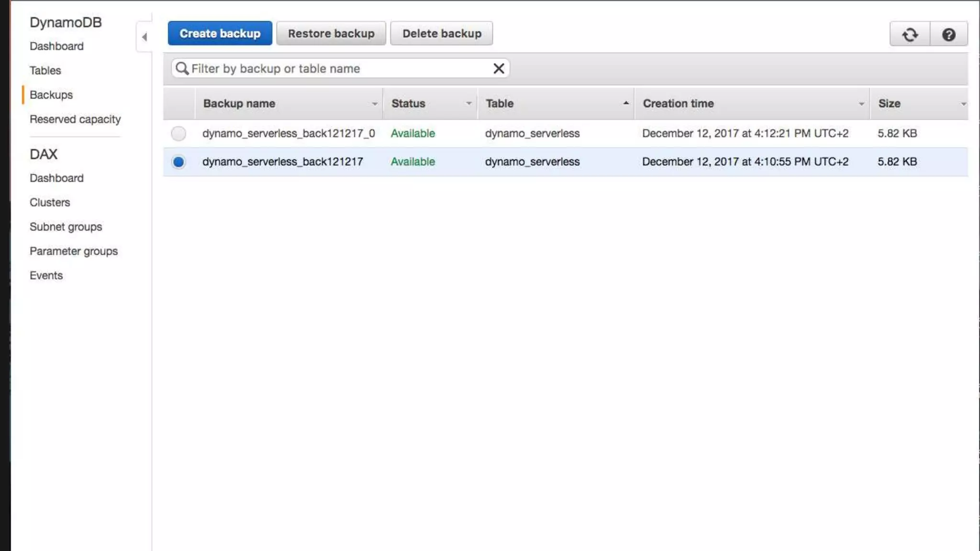Viewport: 980px width, 551px height.
Task: Clear the filter with the X icon
Action: tap(499, 68)
